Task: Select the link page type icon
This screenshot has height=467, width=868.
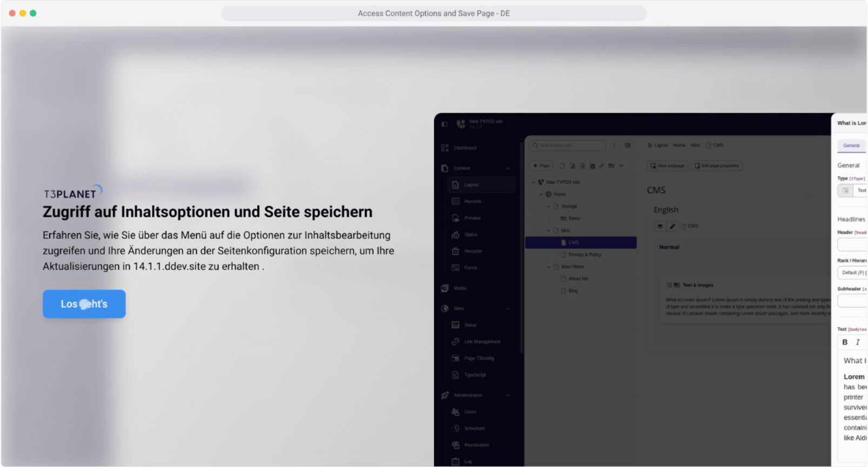Action: coord(602,166)
